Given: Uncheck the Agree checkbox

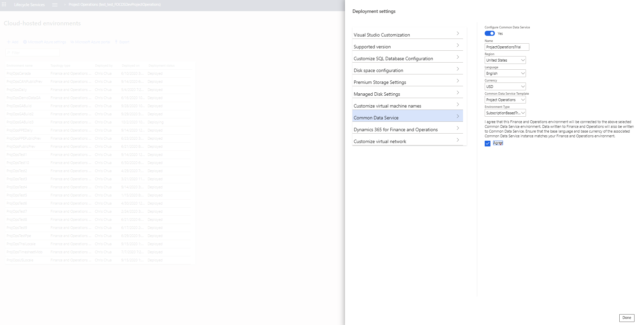Looking at the screenshot, I should click(487, 143).
